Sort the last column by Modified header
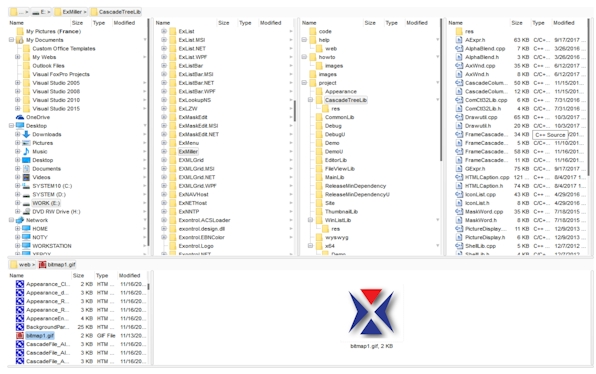 click(564, 23)
